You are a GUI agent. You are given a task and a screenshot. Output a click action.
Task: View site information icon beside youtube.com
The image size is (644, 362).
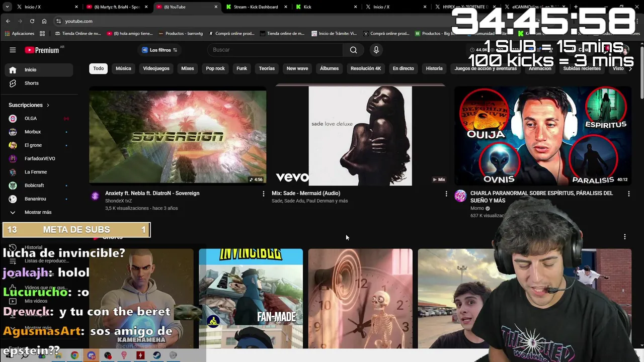[x=59, y=21]
